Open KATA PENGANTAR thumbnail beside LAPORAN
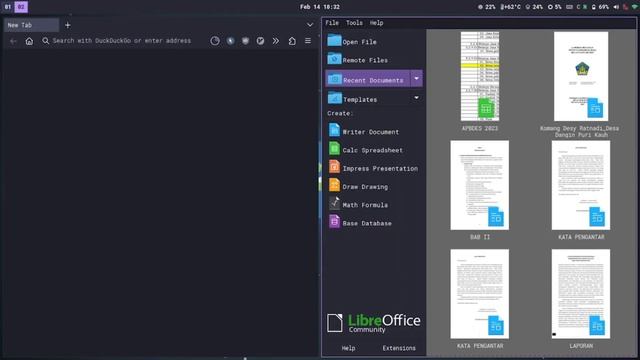 tap(480, 294)
